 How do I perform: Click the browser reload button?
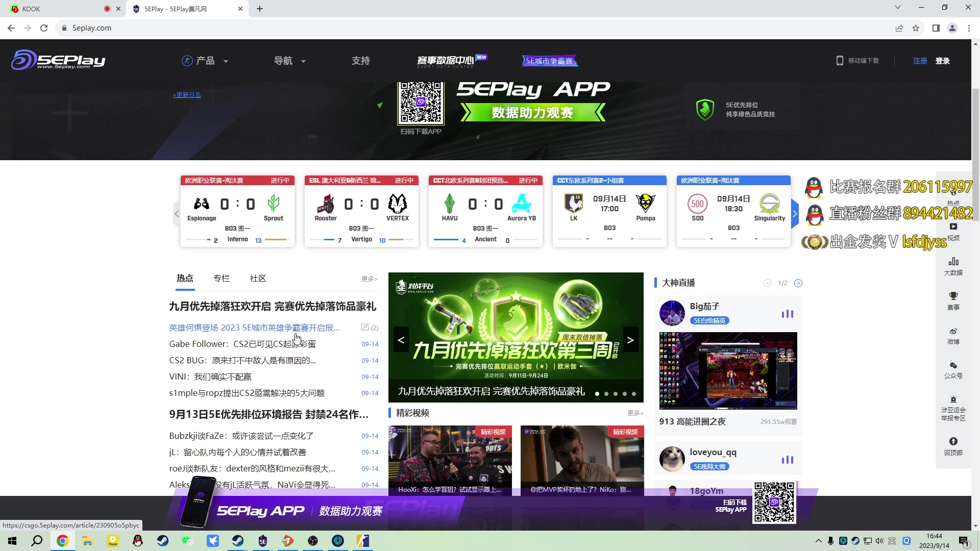click(x=44, y=28)
